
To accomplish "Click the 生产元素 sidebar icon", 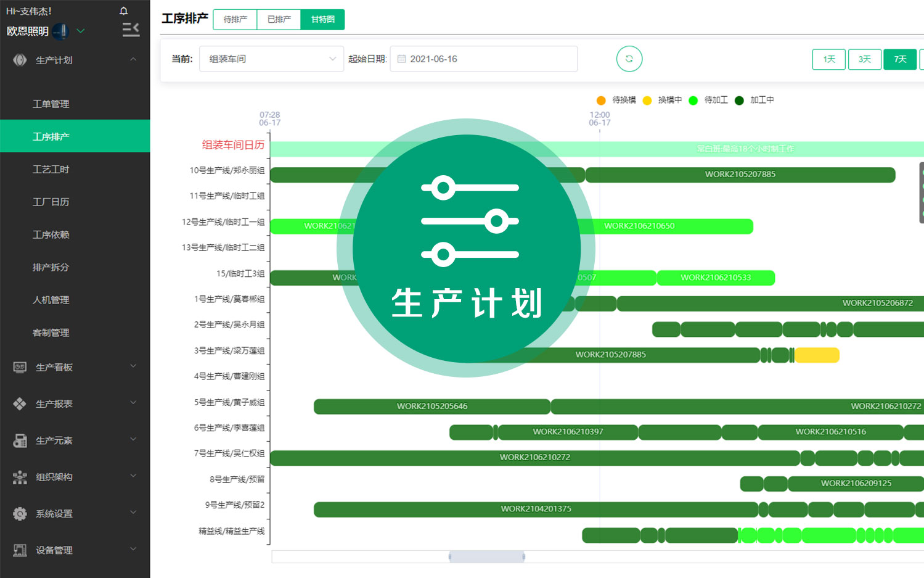I will point(19,440).
